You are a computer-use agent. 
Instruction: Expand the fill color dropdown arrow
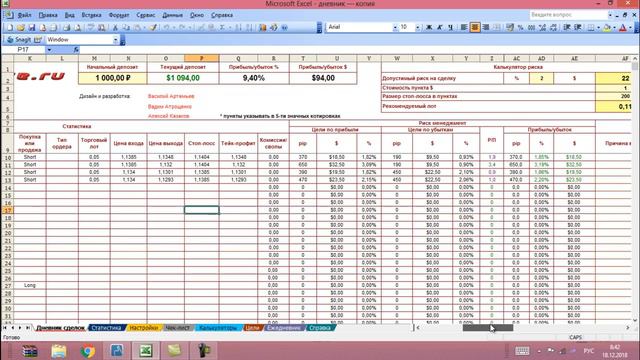tap(614, 27)
